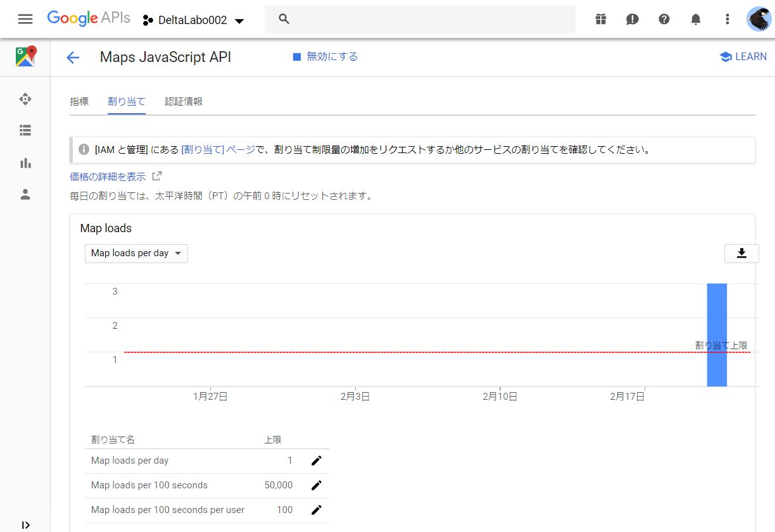Edit Map loads per 100 seconds per user limit
The width and height of the screenshot is (775, 532).
click(x=317, y=510)
